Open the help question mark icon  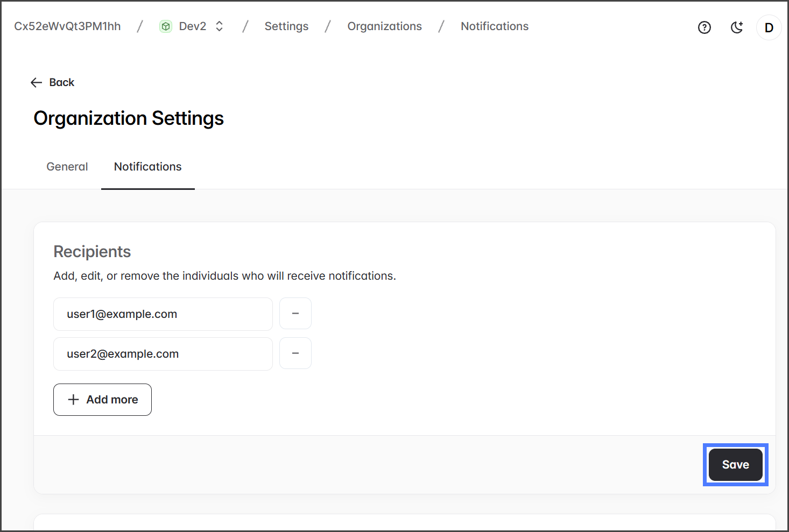click(x=704, y=27)
